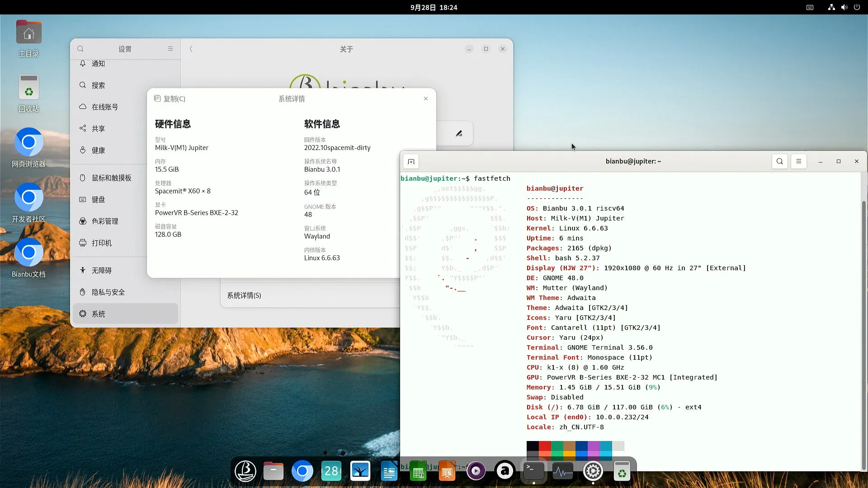Close the 系统详情 dialog

click(x=426, y=99)
